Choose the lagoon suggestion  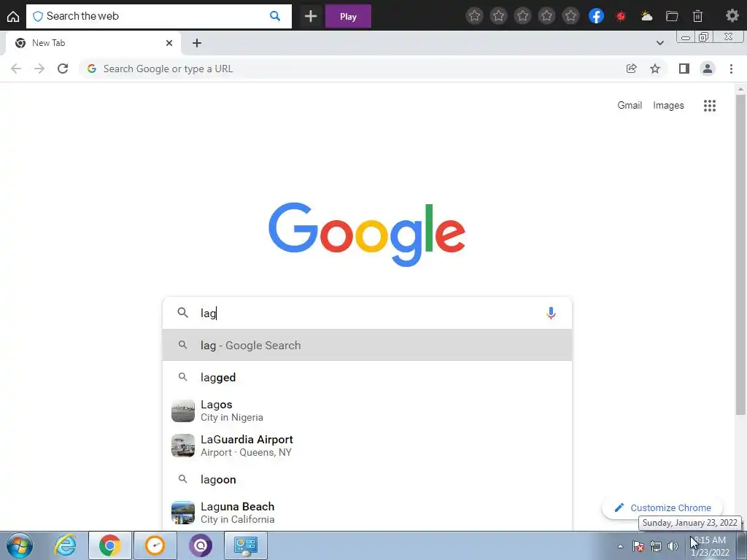point(368,479)
